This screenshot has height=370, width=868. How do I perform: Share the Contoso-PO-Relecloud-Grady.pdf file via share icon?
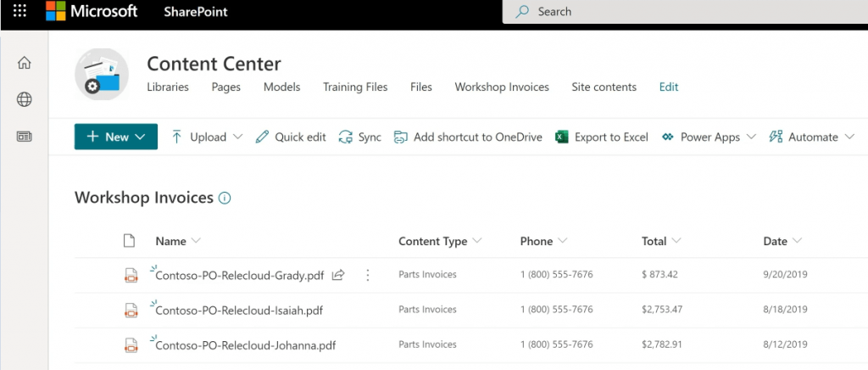(337, 275)
